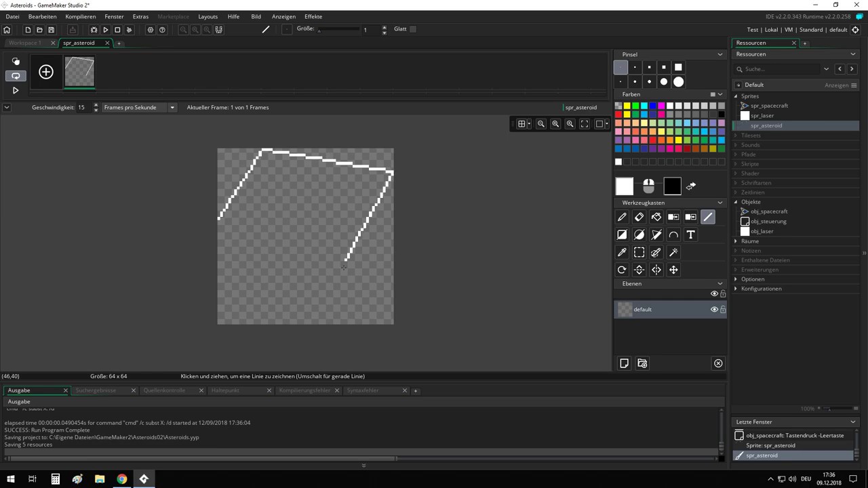
Task: Stop the running game
Action: coord(117,30)
